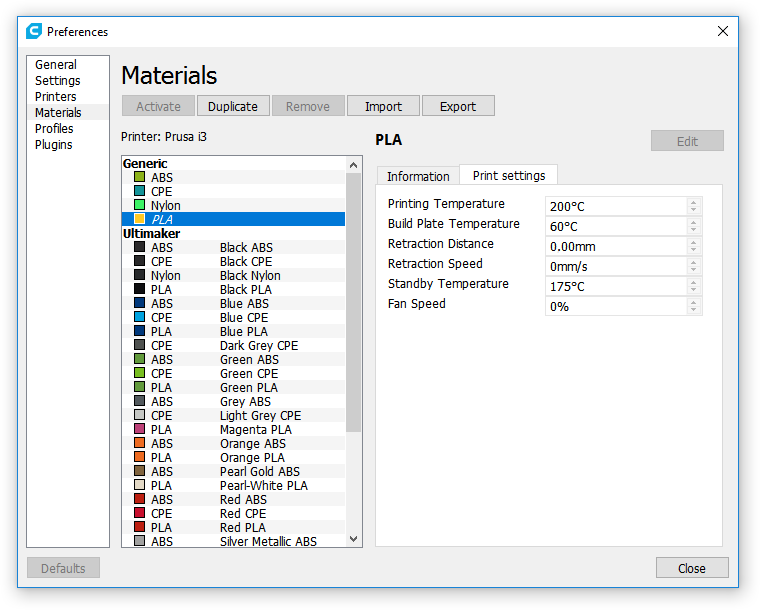This screenshot has height=610, width=760.
Task: Open the Print settings tab
Action: (x=509, y=175)
